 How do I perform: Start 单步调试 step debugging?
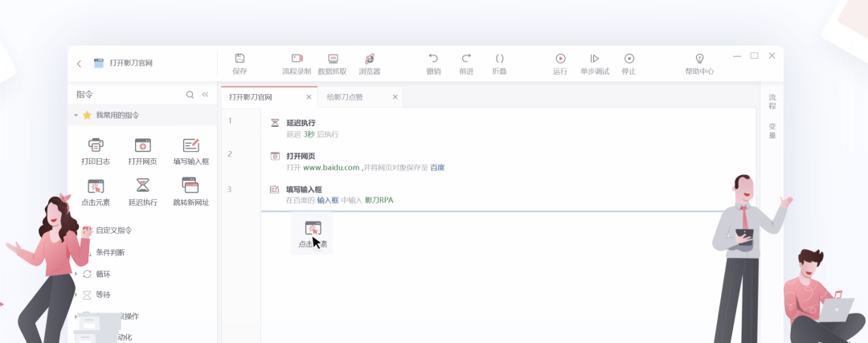(595, 58)
